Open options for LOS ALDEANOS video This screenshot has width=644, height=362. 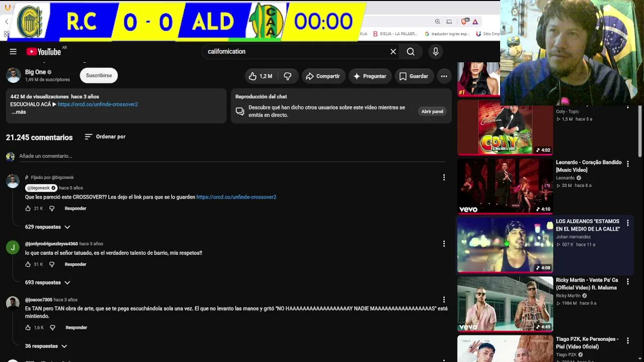pos(627,223)
